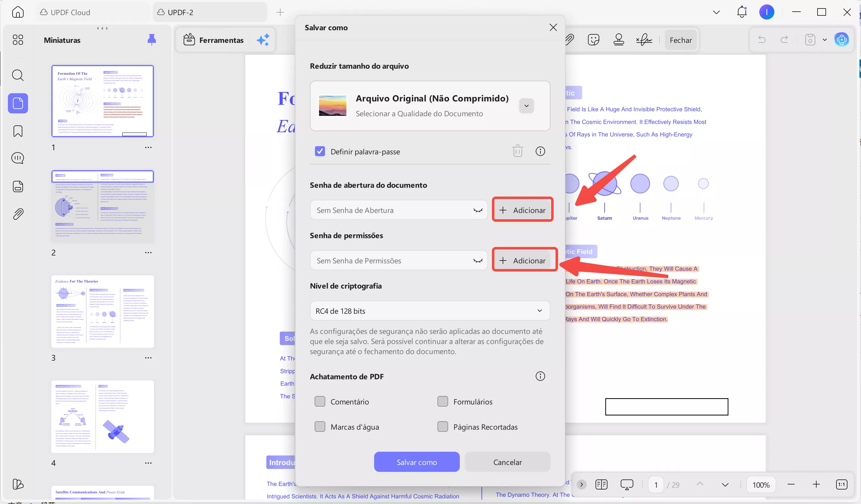Image resolution: width=861 pixels, height=504 pixels.
Task: Open attachments panel paperclip icon in sidebar
Action: click(18, 214)
